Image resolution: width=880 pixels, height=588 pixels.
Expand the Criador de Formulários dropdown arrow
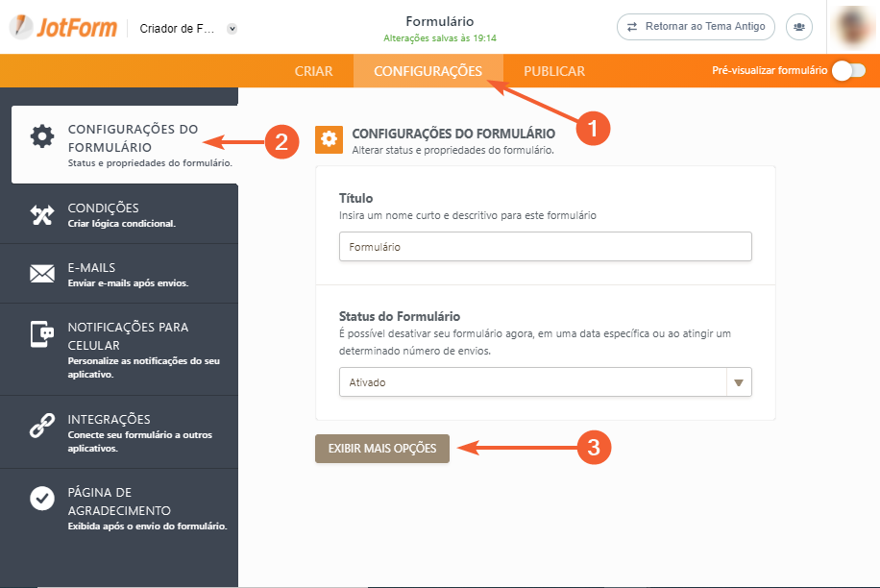pos(232,29)
